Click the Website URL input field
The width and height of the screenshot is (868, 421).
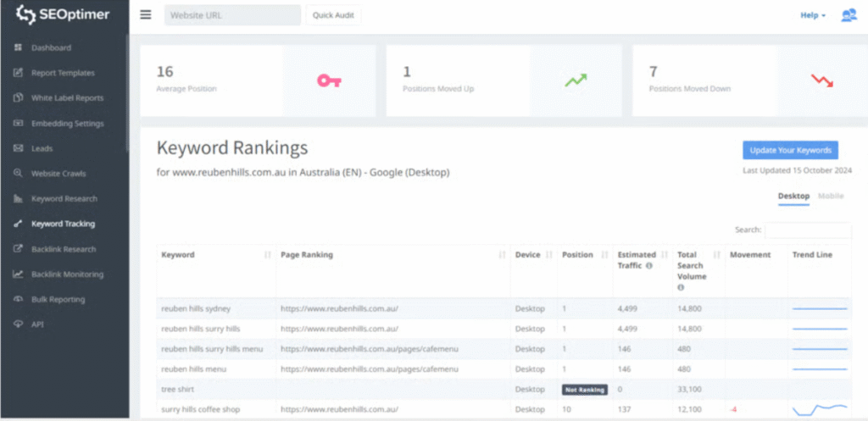pos(232,15)
